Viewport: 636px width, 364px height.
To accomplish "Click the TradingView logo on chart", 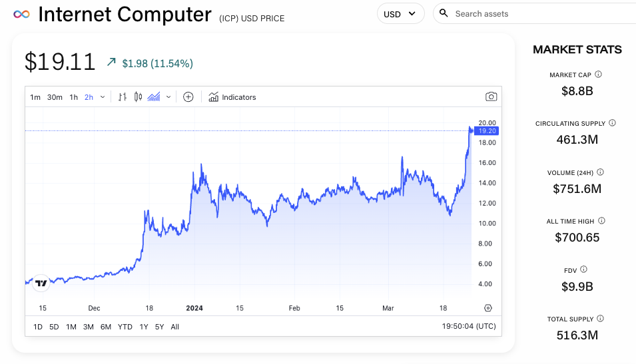I will click(41, 283).
